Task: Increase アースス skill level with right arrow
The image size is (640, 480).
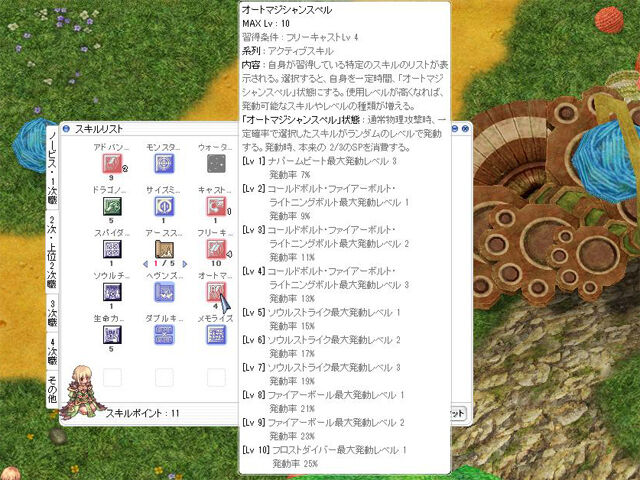Action: pyautogui.click(x=184, y=264)
